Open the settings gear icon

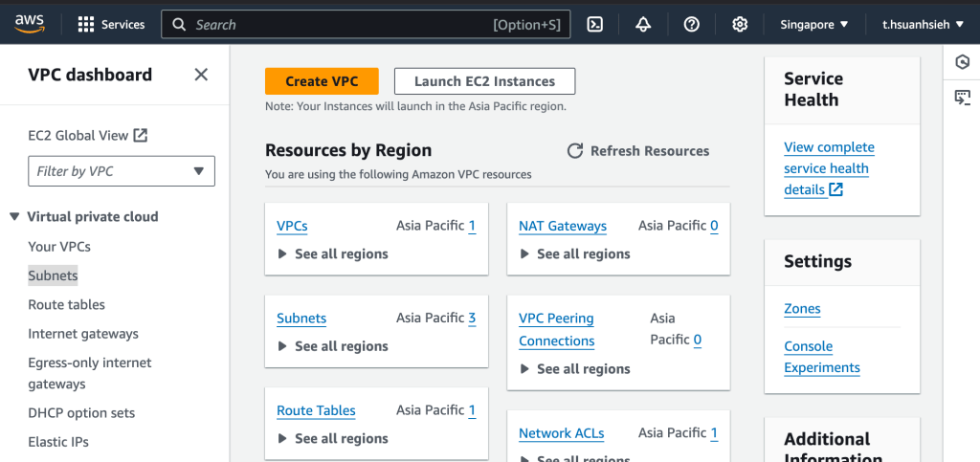point(739,25)
